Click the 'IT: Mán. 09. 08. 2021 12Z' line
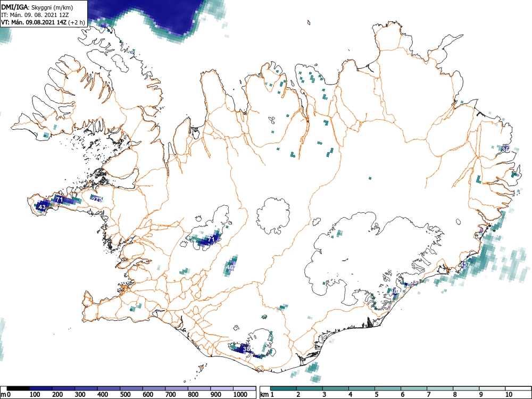The height and width of the screenshot is (399, 532). [x=35, y=15]
